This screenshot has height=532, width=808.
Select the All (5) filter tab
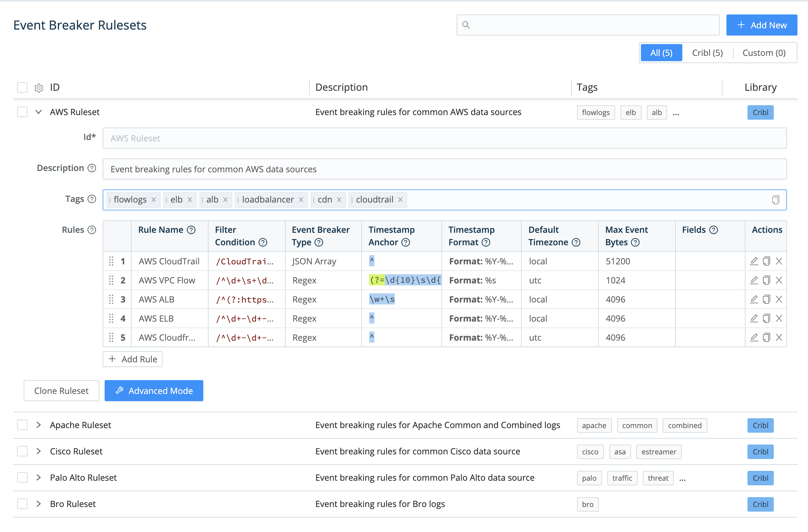[661, 53]
